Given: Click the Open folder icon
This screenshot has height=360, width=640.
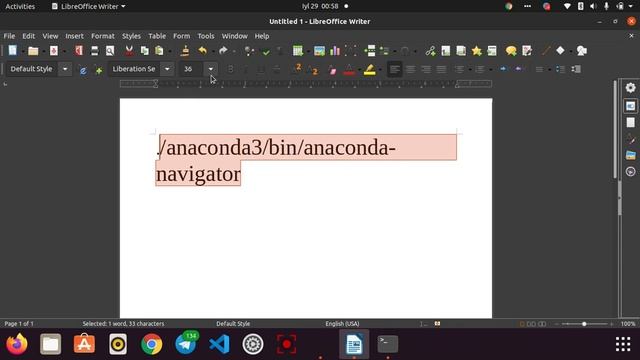Looking at the screenshot, I should coord(33,51).
